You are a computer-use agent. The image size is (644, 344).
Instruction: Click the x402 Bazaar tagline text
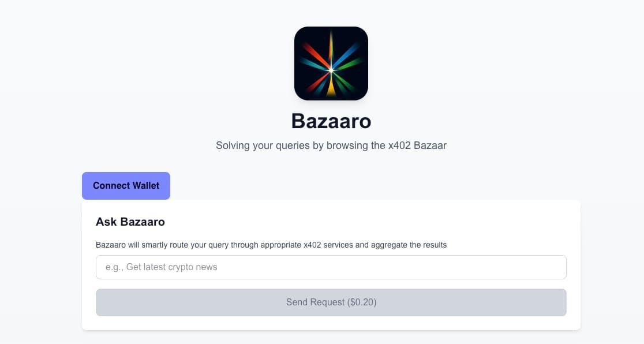click(x=331, y=145)
